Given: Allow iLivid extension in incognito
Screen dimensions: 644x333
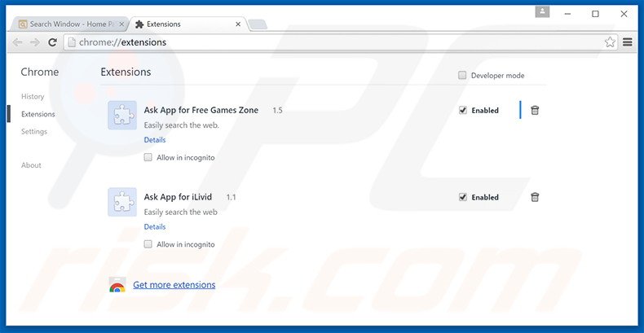Looking at the screenshot, I should (x=148, y=244).
